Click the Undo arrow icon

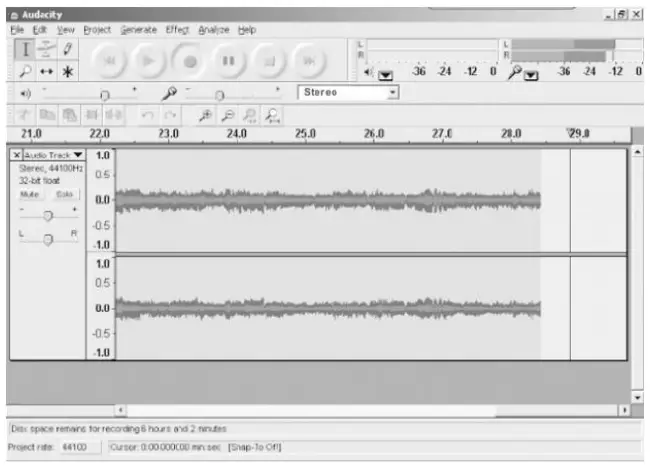pyautogui.click(x=148, y=115)
